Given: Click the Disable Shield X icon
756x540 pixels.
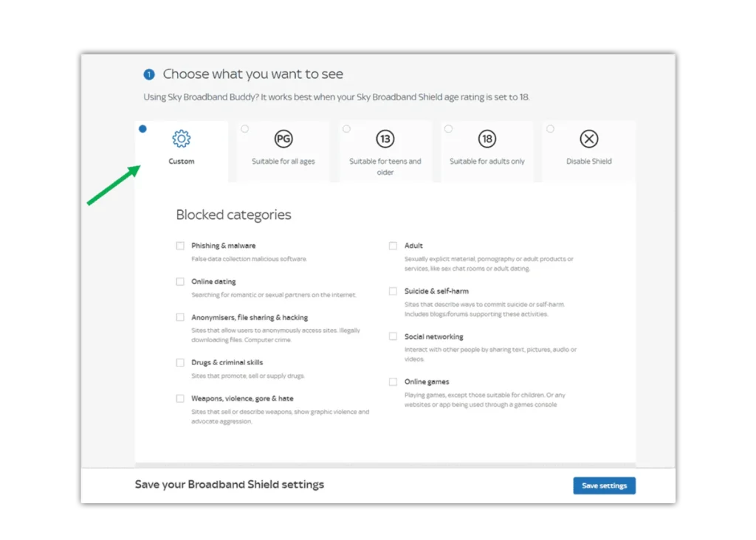Looking at the screenshot, I should pos(588,139).
